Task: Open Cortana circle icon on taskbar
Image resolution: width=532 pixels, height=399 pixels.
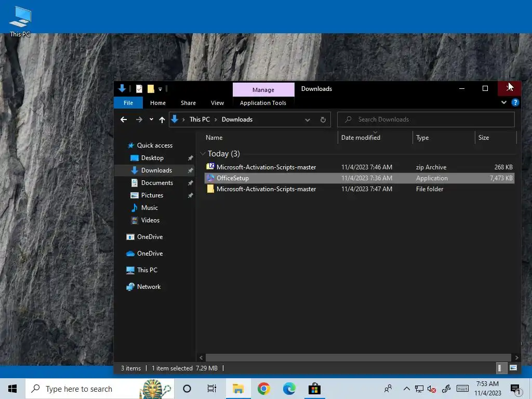Action: 187,389
